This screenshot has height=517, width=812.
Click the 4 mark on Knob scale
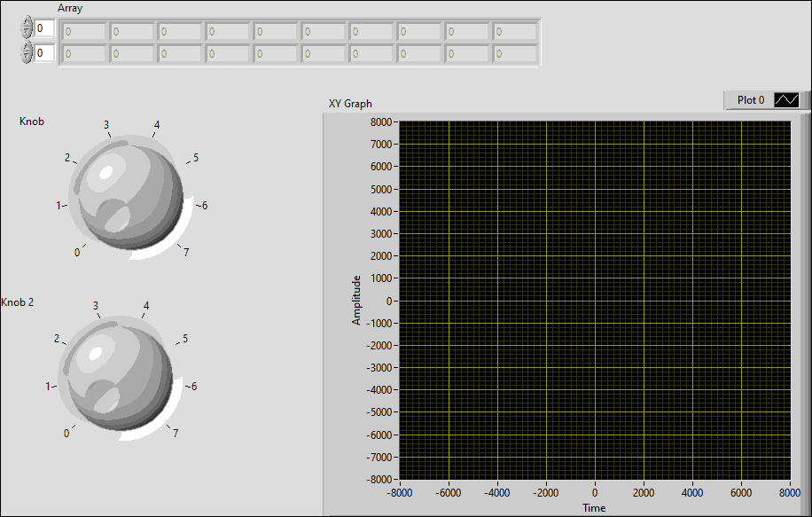point(157,125)
